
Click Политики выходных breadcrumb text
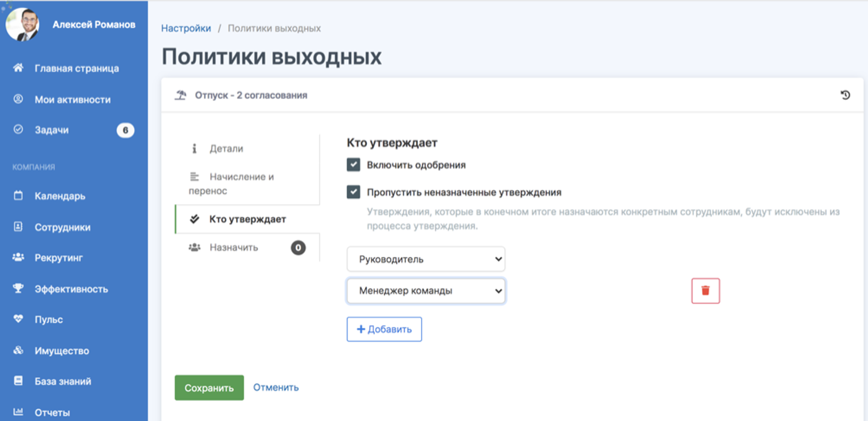point(274,28)
